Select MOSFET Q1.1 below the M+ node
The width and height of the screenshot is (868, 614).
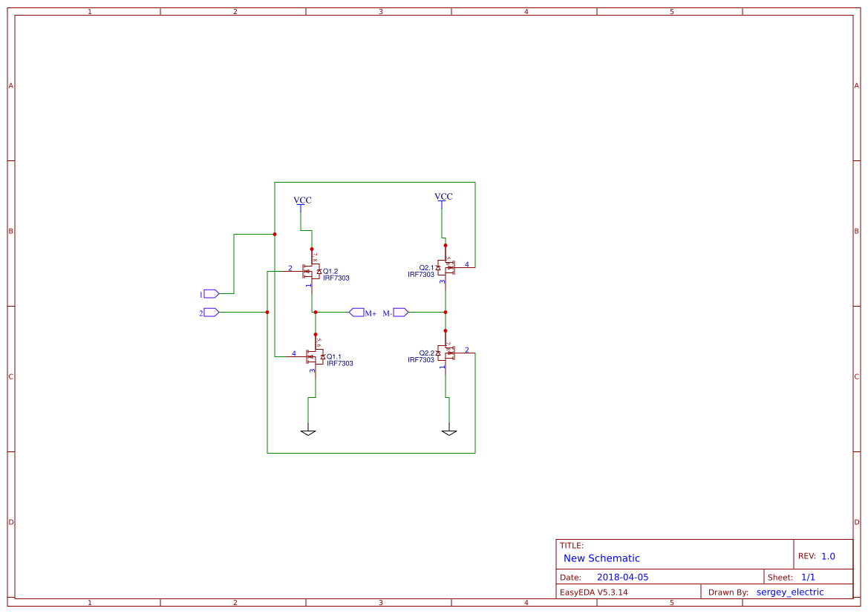pos(312,357)
